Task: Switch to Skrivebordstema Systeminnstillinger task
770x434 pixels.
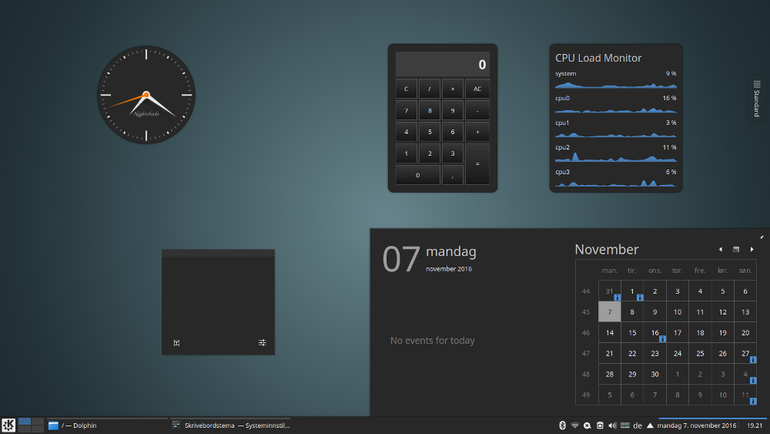Action: (231, 426)
